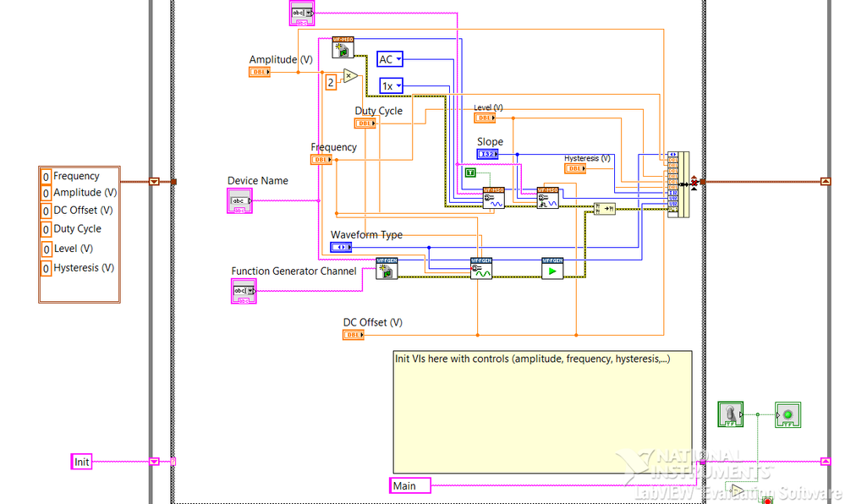This screenshot has height=504, width=845.
Task: Click the 'Duty Cycle' label above terminal
Action: point(378,111)
